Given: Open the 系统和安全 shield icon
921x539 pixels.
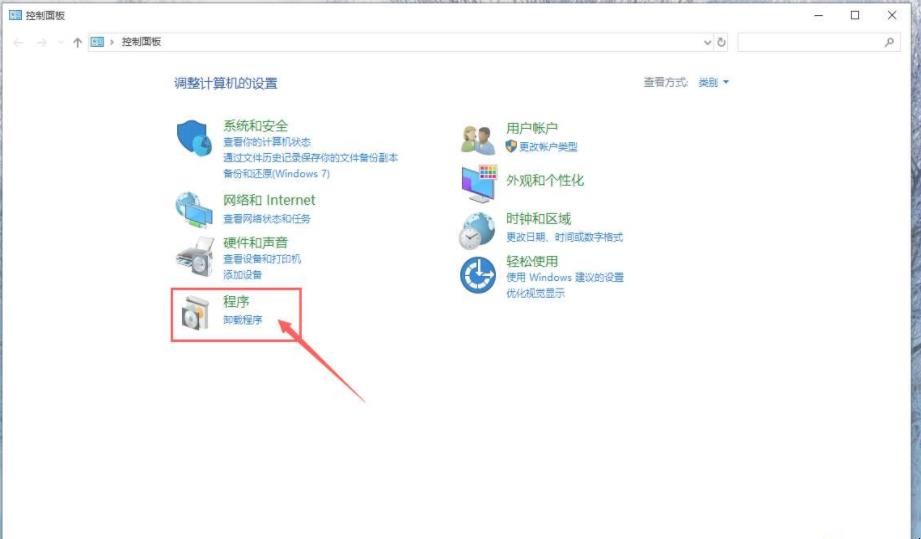Looking at the screenshot, I should coord(194,138).
